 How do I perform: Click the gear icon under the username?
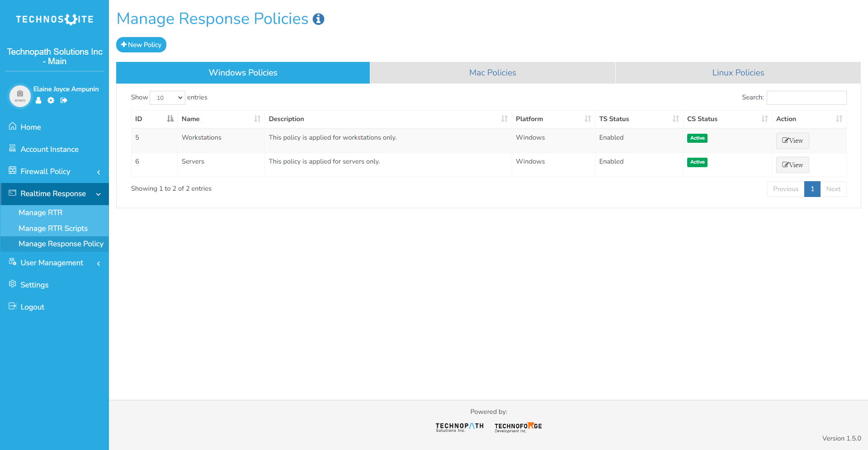click(51, 100)
